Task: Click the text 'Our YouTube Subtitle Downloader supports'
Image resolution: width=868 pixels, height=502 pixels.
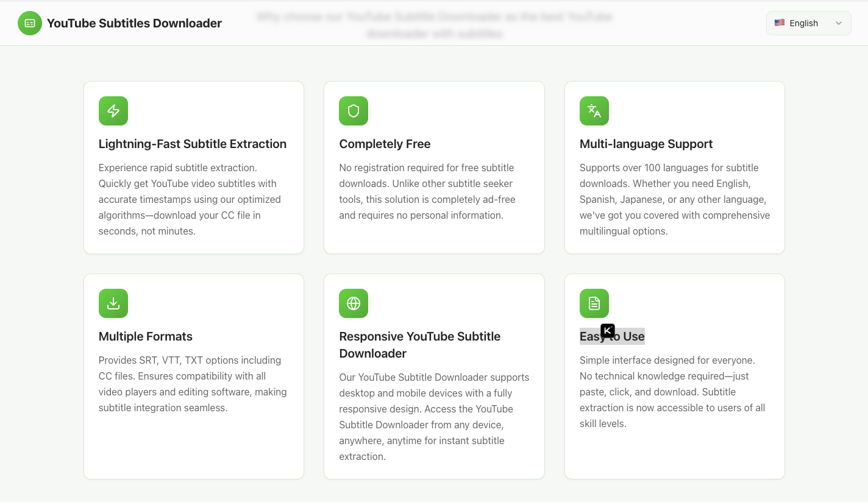Action: coord(434,377)
